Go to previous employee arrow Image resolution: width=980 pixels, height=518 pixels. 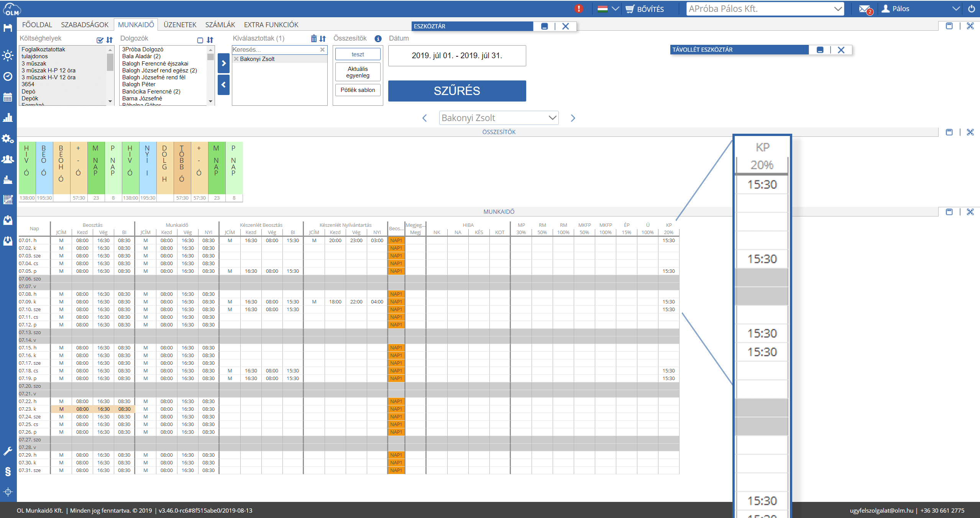[x=424, y=118]
